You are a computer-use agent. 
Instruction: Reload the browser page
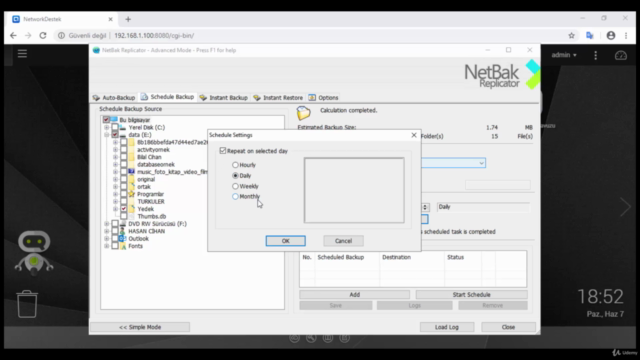tap(43, 36)
